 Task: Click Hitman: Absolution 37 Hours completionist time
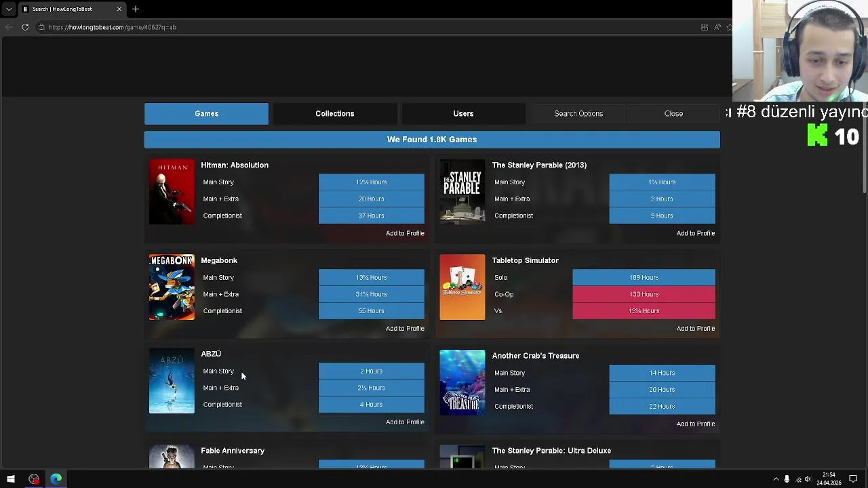pyautogui.click(x=372, y=216)
